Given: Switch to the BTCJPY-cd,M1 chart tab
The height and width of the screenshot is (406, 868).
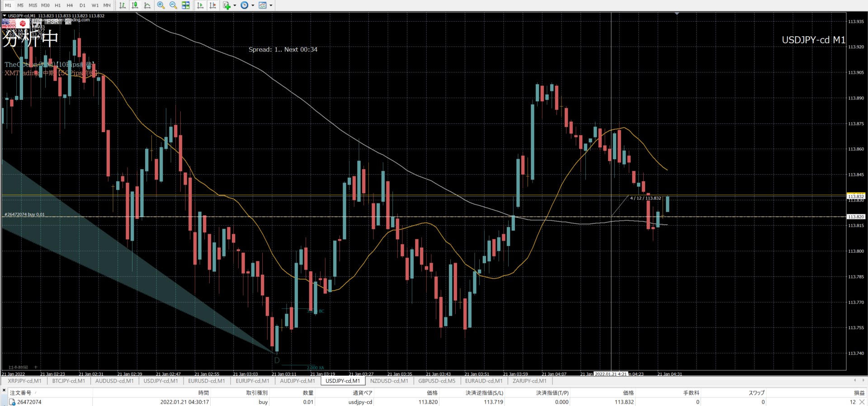Looking at the screenshot, I should point(69,381).
